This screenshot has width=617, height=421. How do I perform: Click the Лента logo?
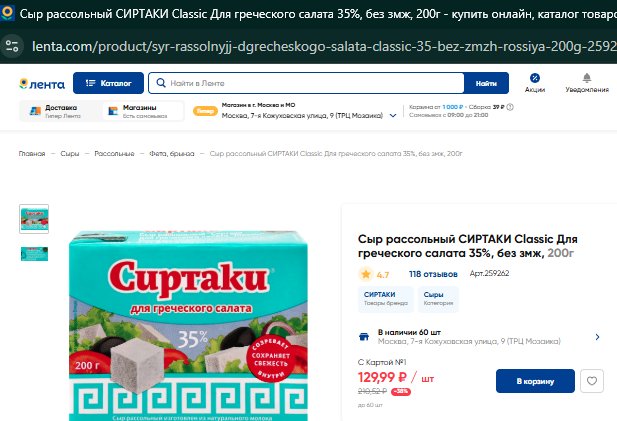[x=42, y=84]
